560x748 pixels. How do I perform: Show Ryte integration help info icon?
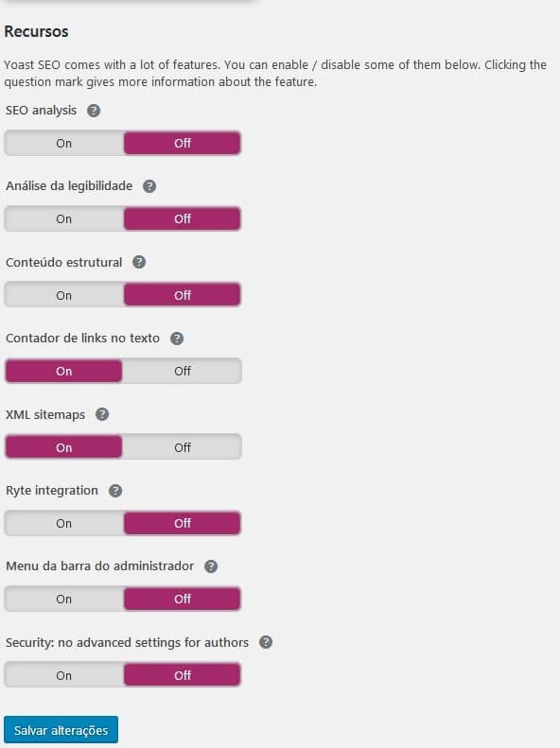(x=115, y=491)
